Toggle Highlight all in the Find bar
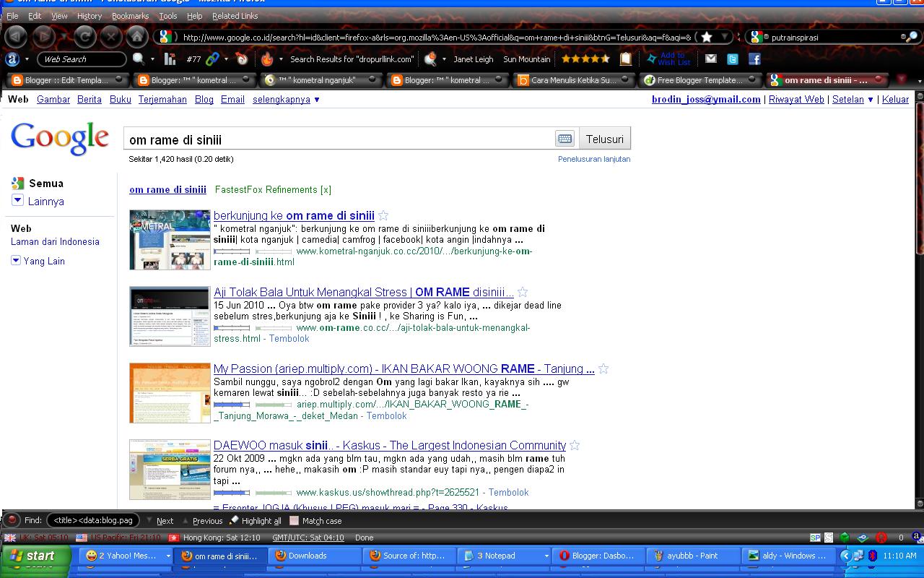The height and width of the screenshot is (578, 924). [x=256, y=520]
